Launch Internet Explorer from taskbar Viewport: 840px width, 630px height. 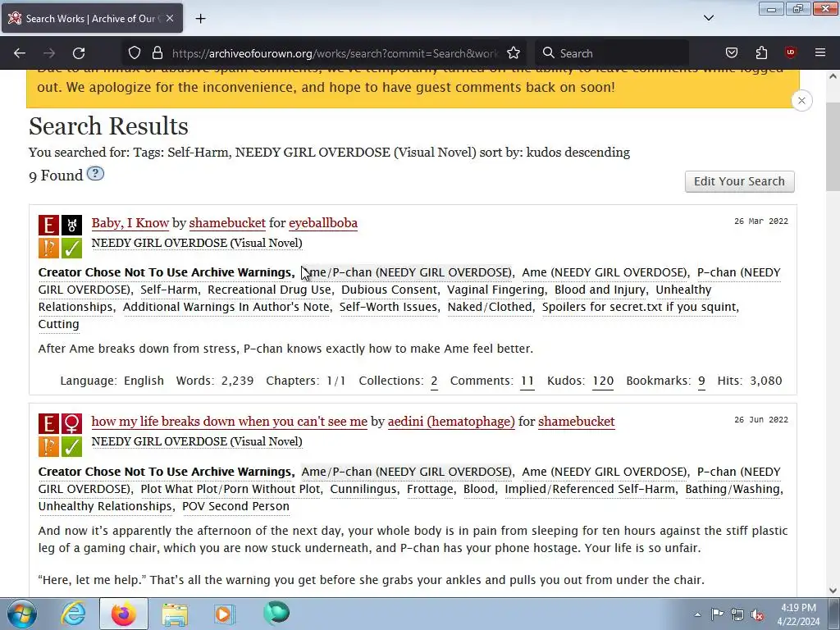73,614
